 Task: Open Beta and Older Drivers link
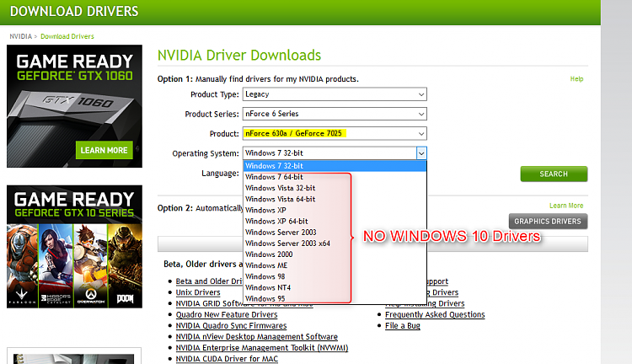pos(209,281)
